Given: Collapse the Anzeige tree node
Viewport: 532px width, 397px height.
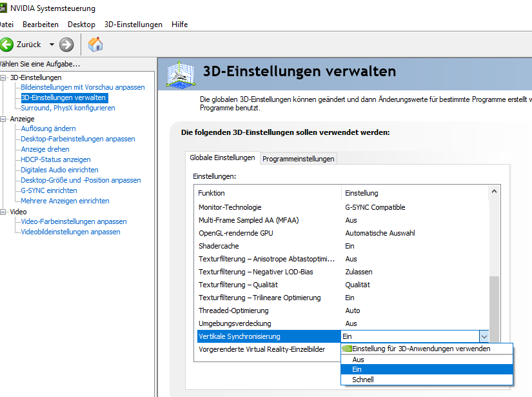Looking at the screenshot, I should pyautogui.click(x=3, y=119).
